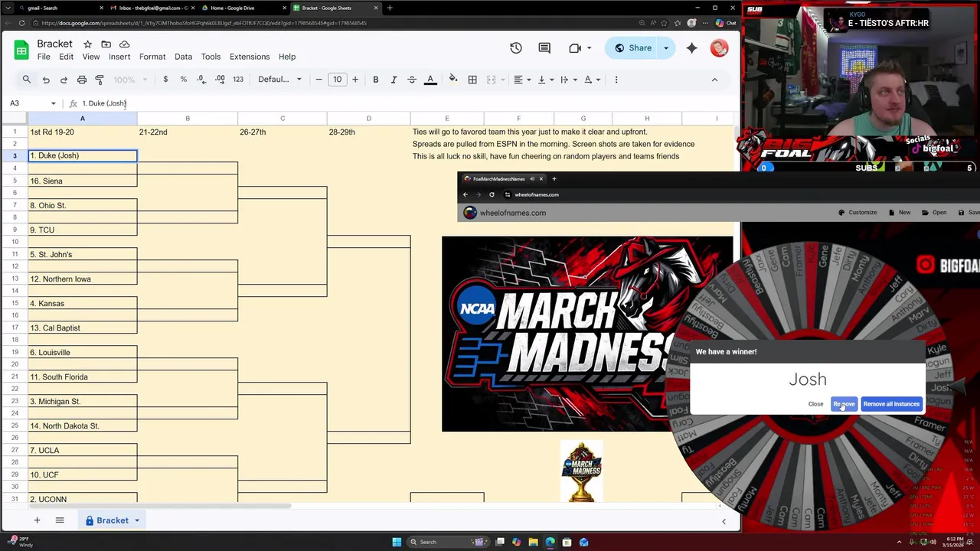This screenshot has height=551, width=980.
Task: Open the font family dropdown
Action: pos(280,80)
